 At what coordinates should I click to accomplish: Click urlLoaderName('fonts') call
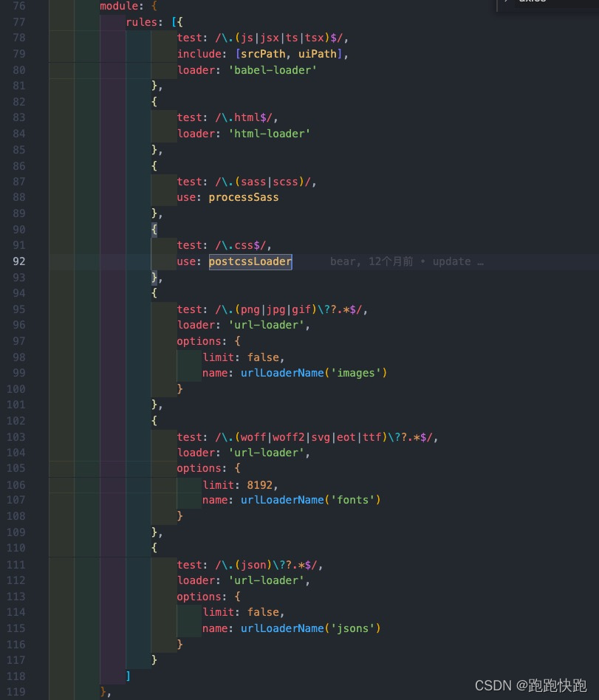pyautogui.click(x=311, y=500)
